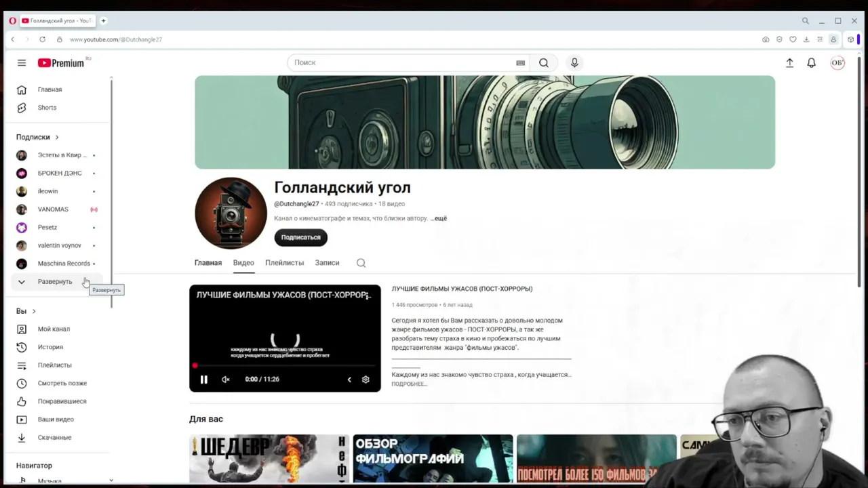This screenshot has width=868, height=488.
Task: Open Эстеты в Квир subscription channel
Action: pyautogui.click(x=58, y=155)
